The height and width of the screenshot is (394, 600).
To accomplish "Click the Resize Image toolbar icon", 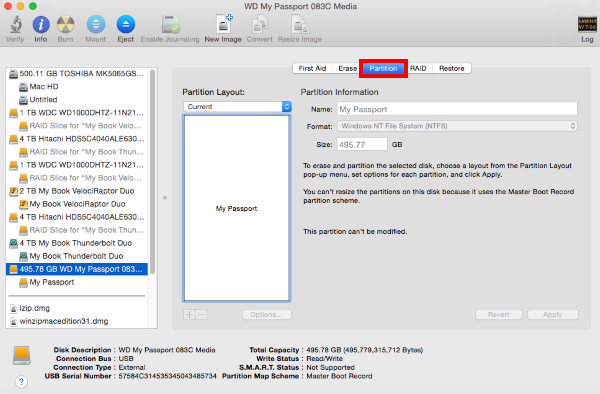I will click(x=300, y=24).
